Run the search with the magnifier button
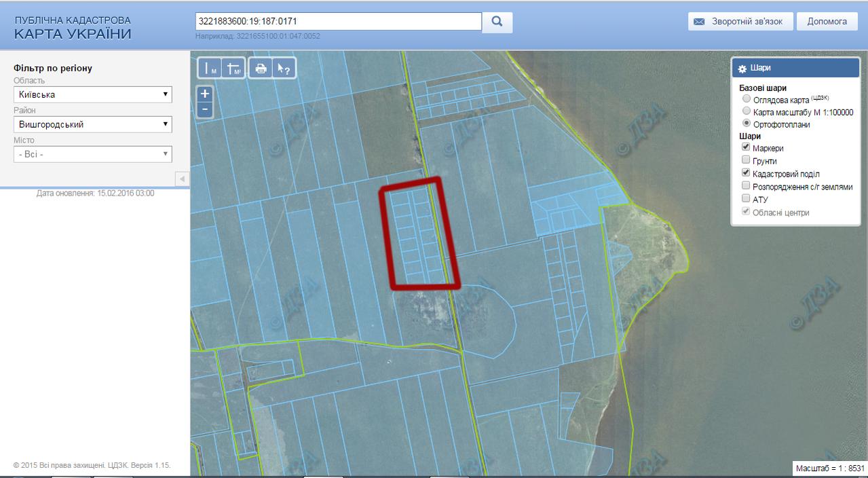 coord(497,22)
